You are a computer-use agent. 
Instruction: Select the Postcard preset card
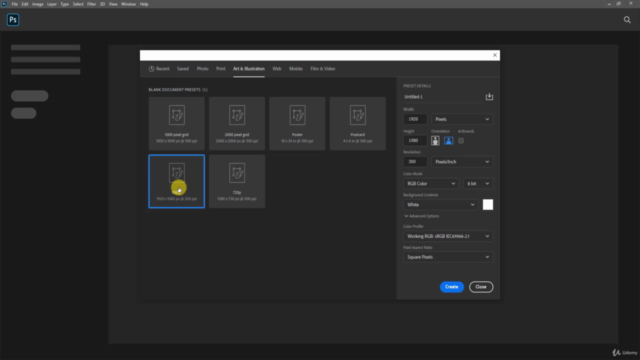click(x=358, y=123)
